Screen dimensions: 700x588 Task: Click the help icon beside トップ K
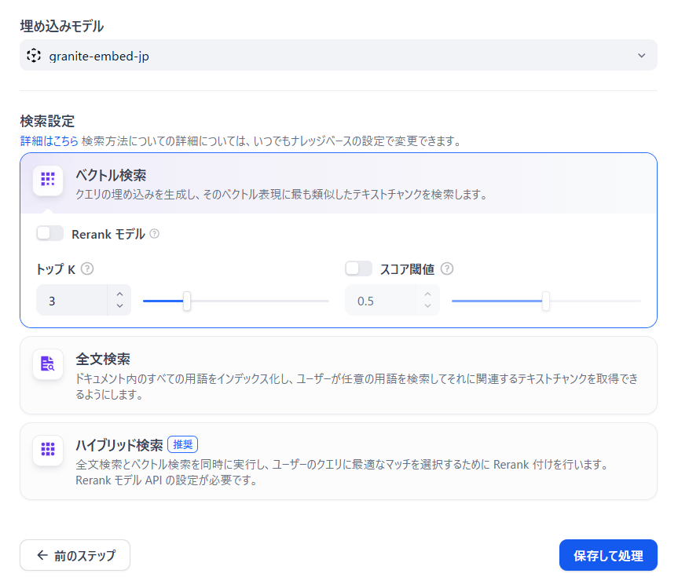point(87,268)
